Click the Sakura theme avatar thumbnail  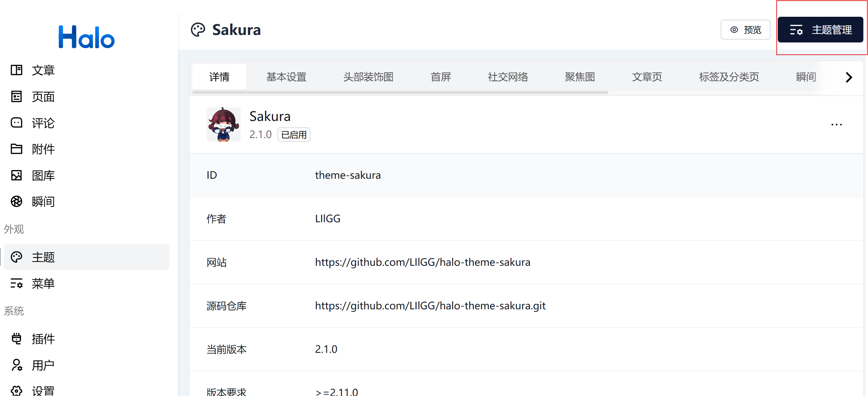click(224, 125)
